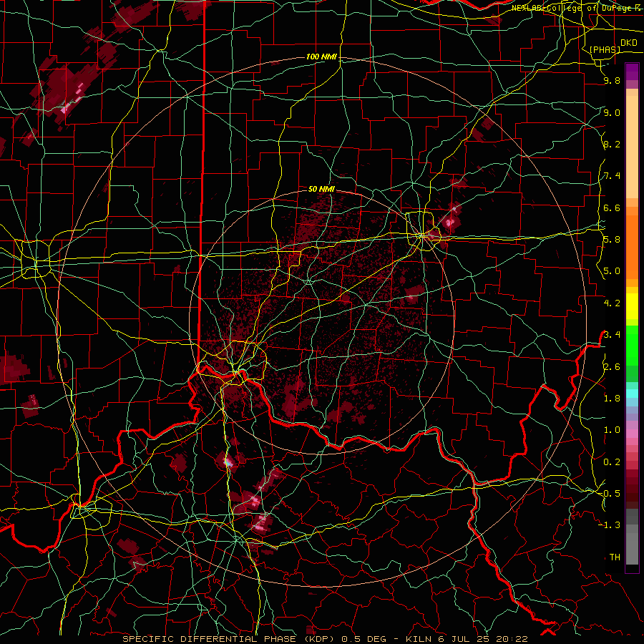
Task: Click the '7.4' scale value
Action: (x=612, y=176)
